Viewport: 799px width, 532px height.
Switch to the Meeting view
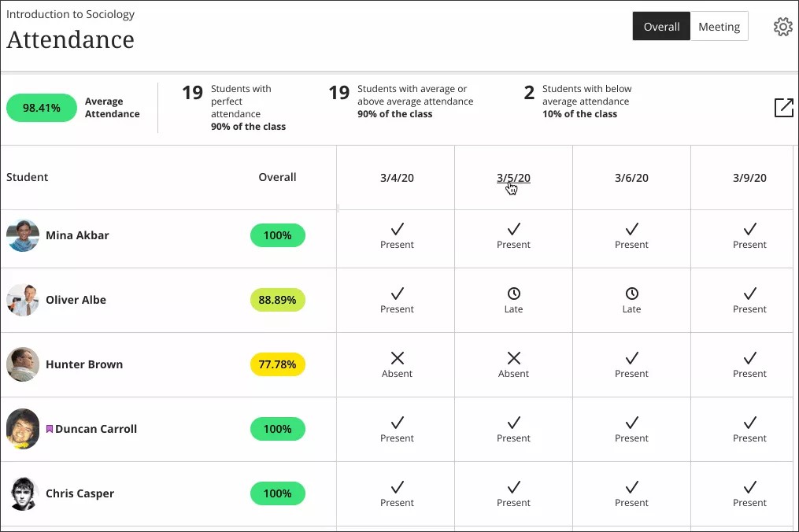point(719,27)
